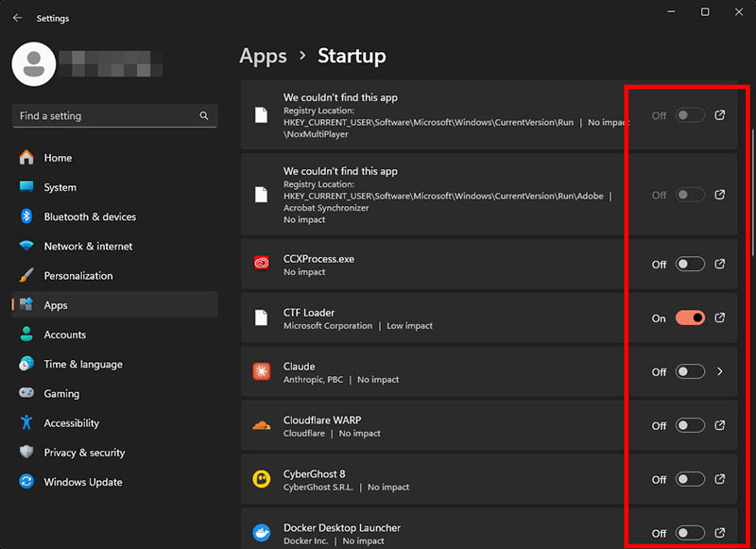756x549 pixels.
Task: Toggle the Acrobat Synchronizer startup switch
Action: point(690,195)
